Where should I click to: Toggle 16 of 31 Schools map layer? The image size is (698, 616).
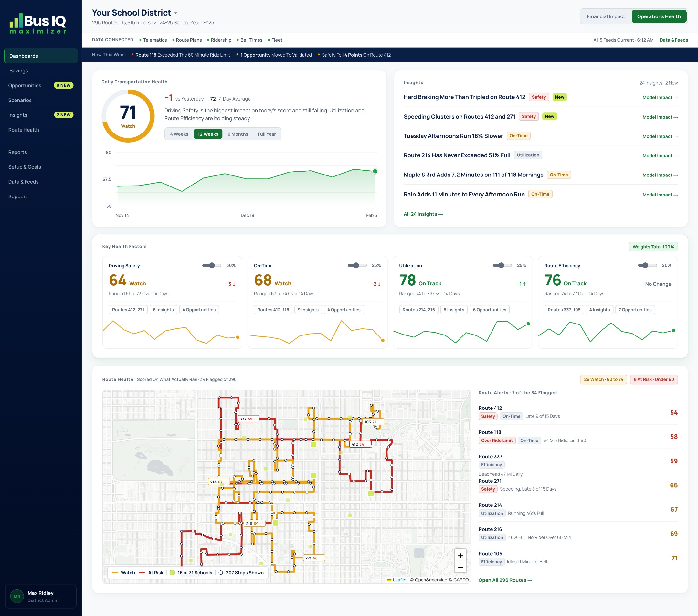click(x=191, y=573)
